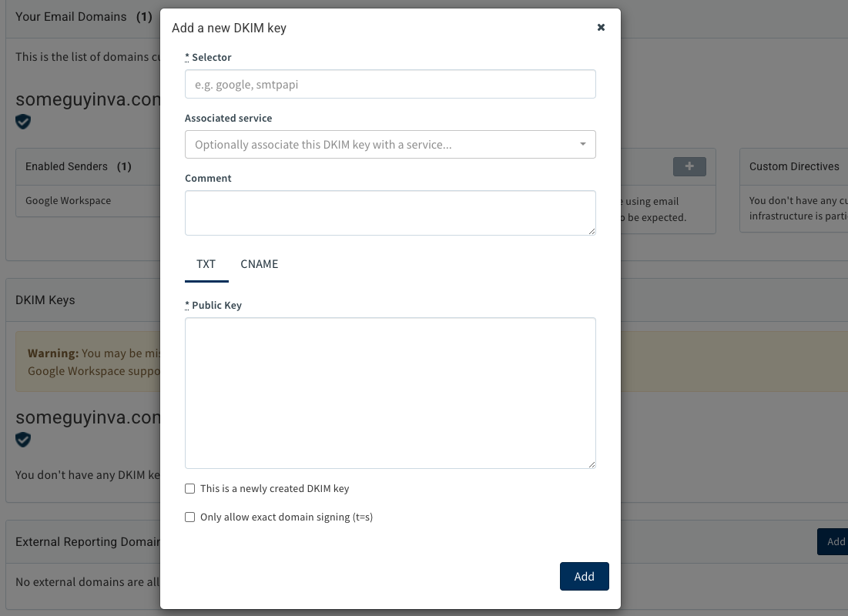Viewport: 848px width, 616px height.
Task: Click the Add button to submit the DKIM key
Action: pyautogui.click(x=584, y=576)
